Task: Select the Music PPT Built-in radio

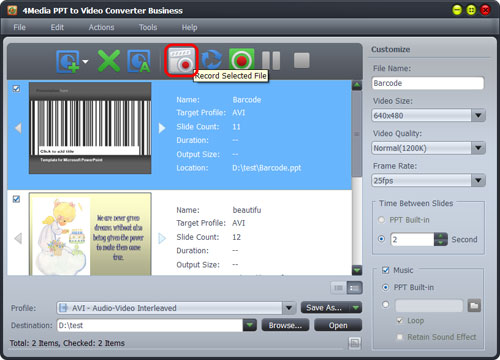Action: 386,287
